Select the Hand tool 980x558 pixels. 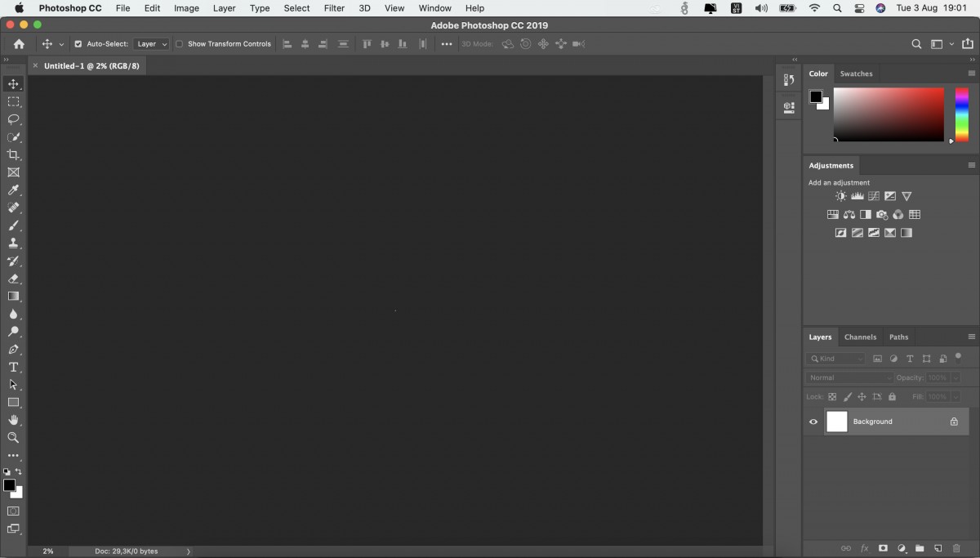click(13, 420)
